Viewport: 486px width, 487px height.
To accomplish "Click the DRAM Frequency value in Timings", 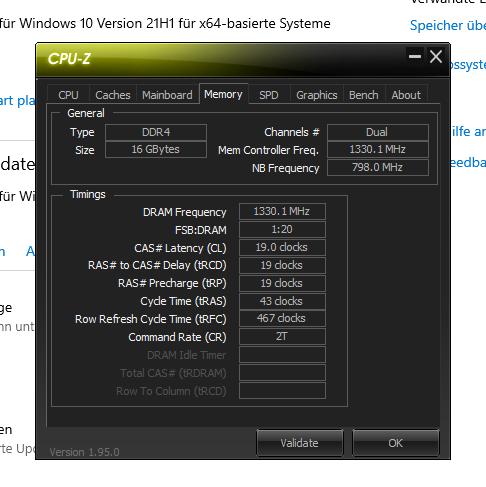I will [282, 211].
